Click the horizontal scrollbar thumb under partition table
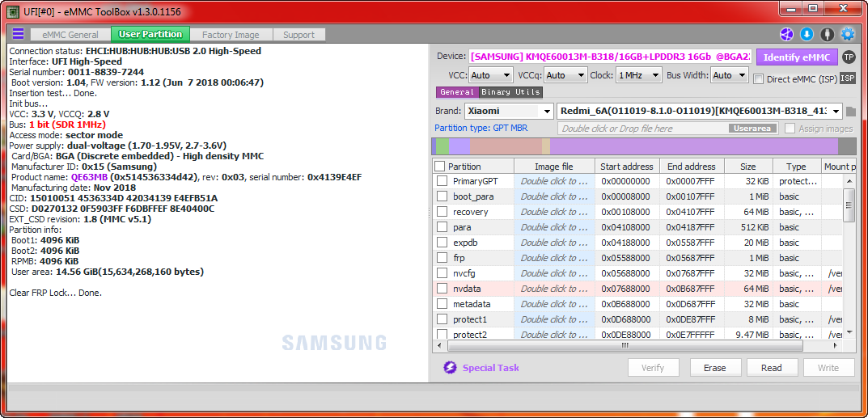Image resolution: width=868 pixels, height=418 pixels. pyautogui.click(x=625, y=345)
